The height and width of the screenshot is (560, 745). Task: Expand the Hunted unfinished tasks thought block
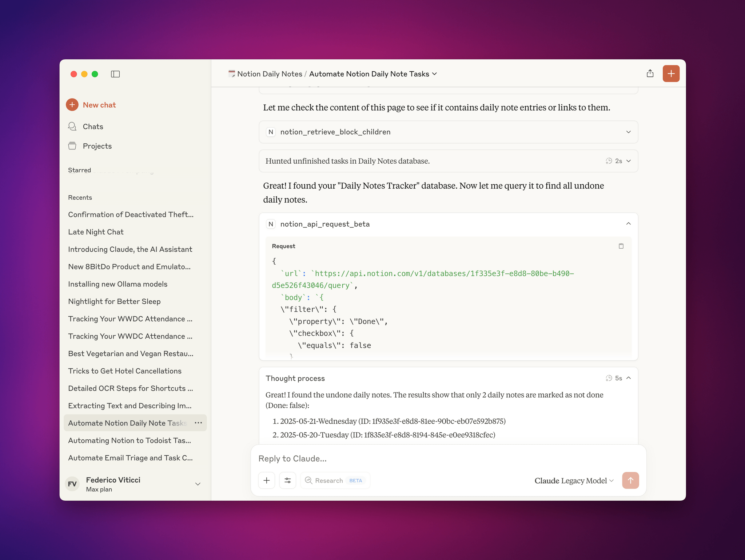coord(449,161)
